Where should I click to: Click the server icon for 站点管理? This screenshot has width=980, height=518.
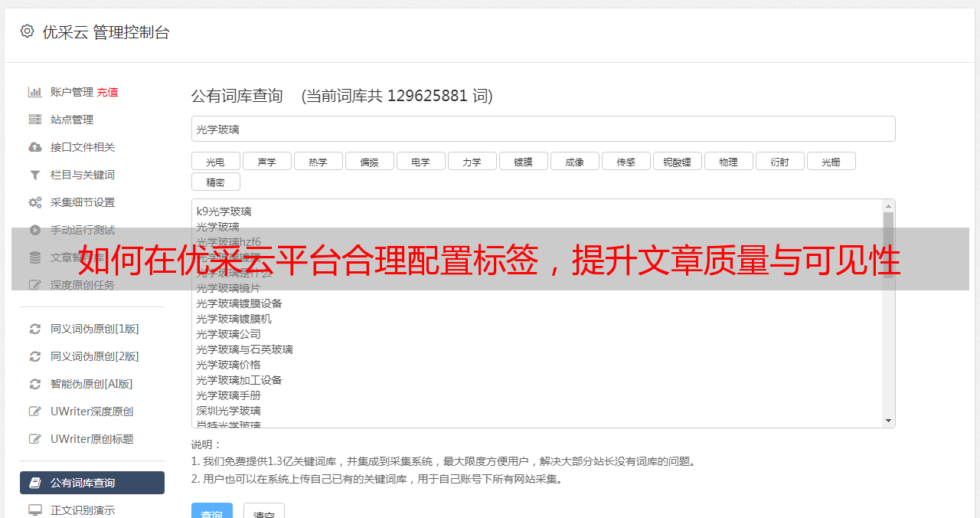click(35, 120)
